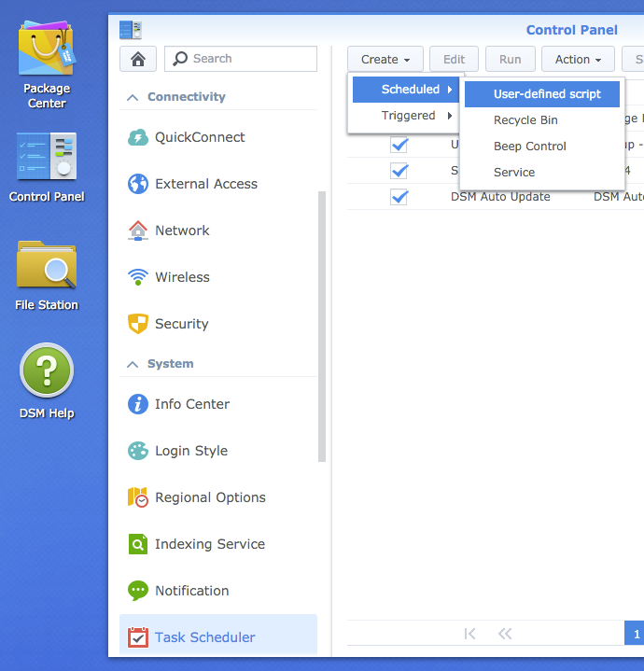Open QuickConnect settings icon
This screenshot has height=671, width=644.
[138, 137]
